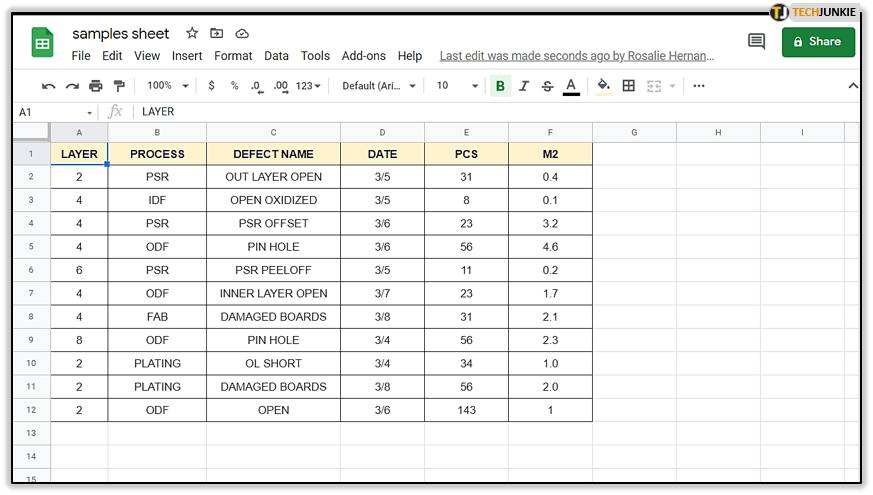Select the DEFECT NAME header cell
This screenshot has height=495, width=873.
pyautogui.click(x=273, y=154)
